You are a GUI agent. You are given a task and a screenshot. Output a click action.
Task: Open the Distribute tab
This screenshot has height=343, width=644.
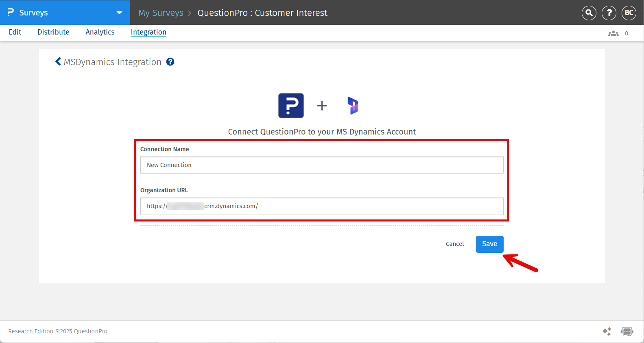click(x=53, y=32)
